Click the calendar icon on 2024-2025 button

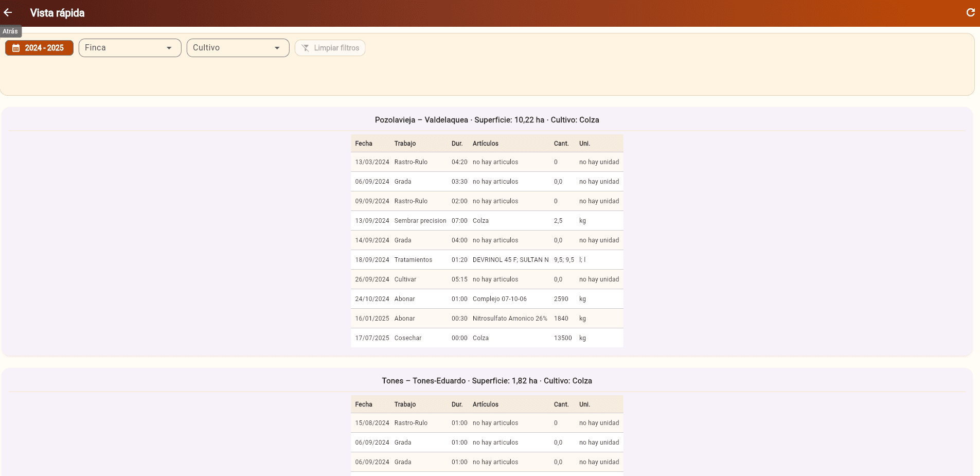pos(15,48)
